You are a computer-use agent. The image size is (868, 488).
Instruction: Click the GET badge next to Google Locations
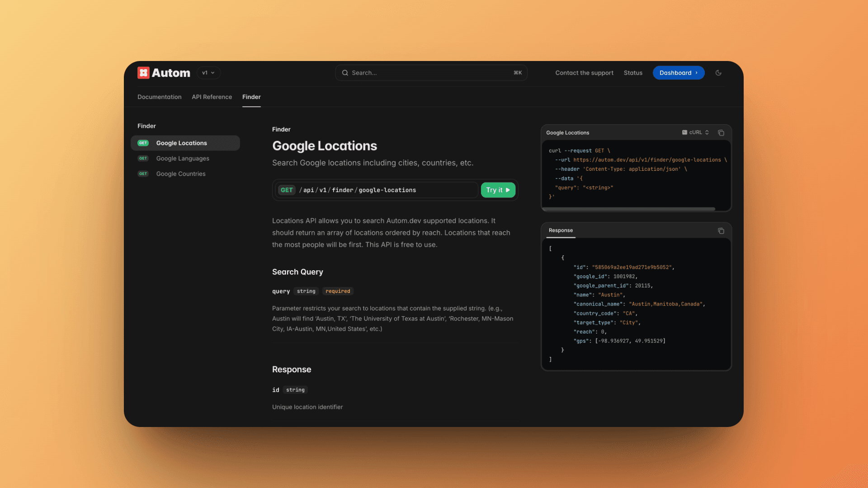tap(143, 143)
